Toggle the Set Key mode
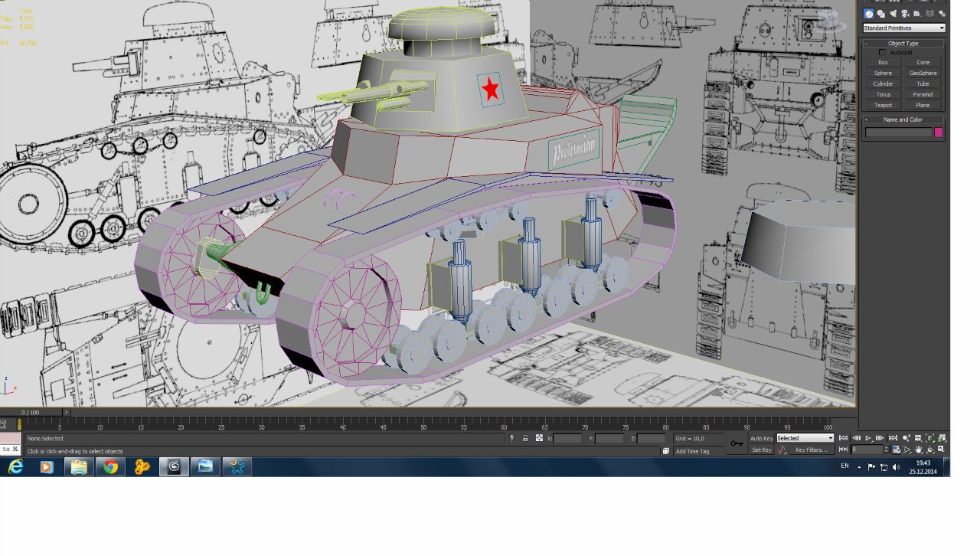This screenshot has height=556, width=980. 761,450
